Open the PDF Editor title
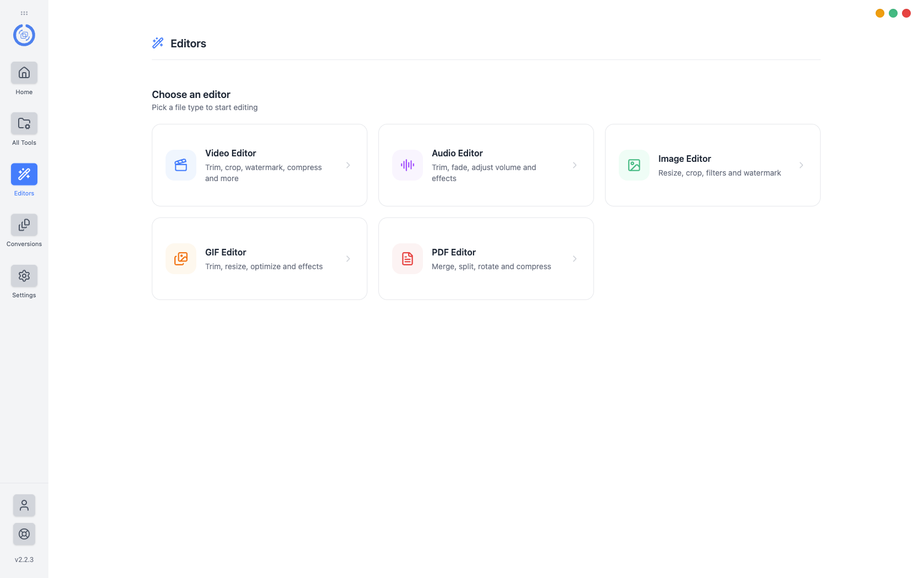The height and width of the screenshot is (578, 924). (x=454, y=252)
